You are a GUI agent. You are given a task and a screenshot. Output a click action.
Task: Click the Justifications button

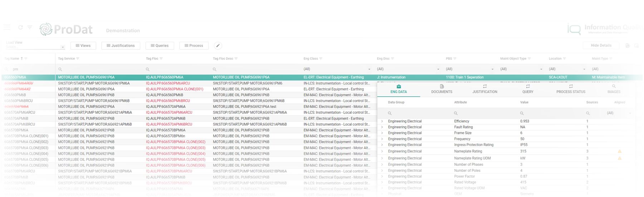tap(121, 45)
